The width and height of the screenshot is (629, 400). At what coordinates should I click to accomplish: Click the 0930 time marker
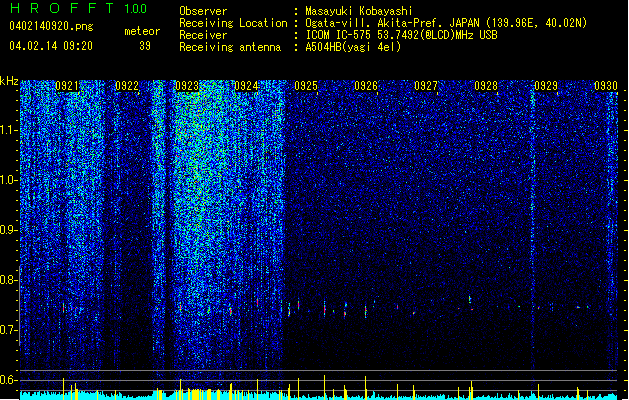[x=606, y=86]
